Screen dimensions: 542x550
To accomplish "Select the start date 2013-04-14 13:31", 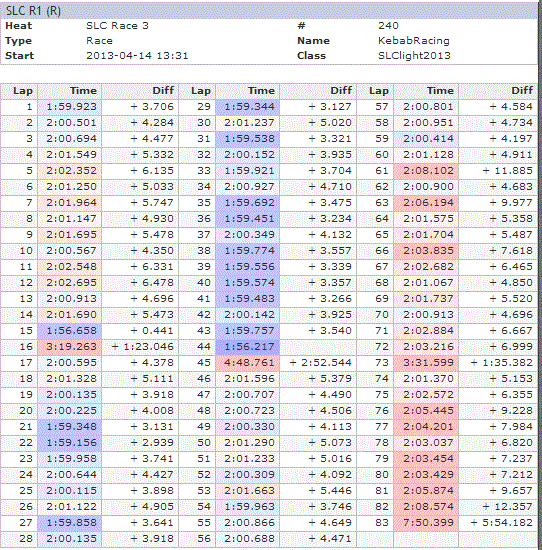I will [137, 56].
